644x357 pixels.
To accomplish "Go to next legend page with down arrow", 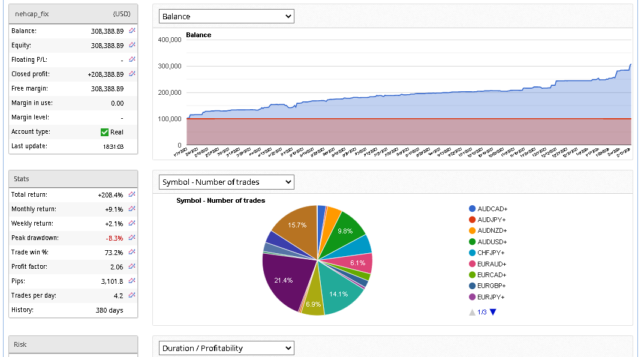I will tap(493, 312).
